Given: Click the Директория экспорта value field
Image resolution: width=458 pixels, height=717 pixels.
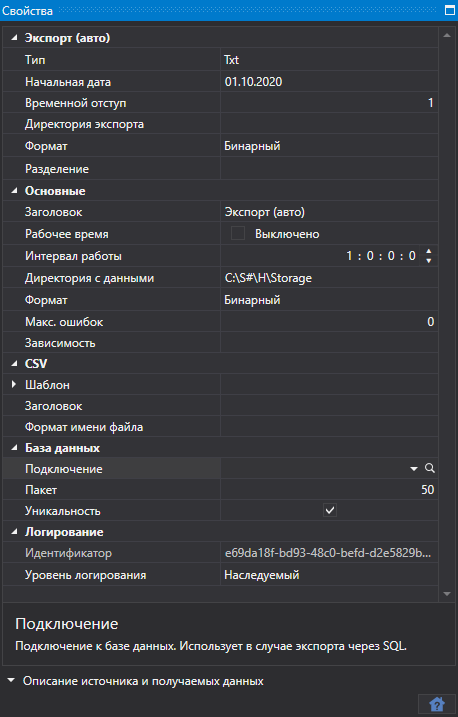Looking at the screenshot, I should [329, 124].
